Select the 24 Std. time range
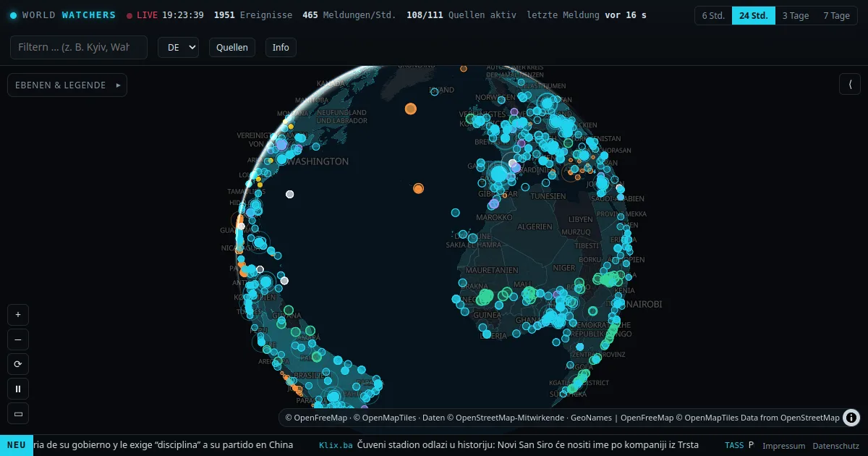This screenshot has height=456, width=868. [754, 15]
